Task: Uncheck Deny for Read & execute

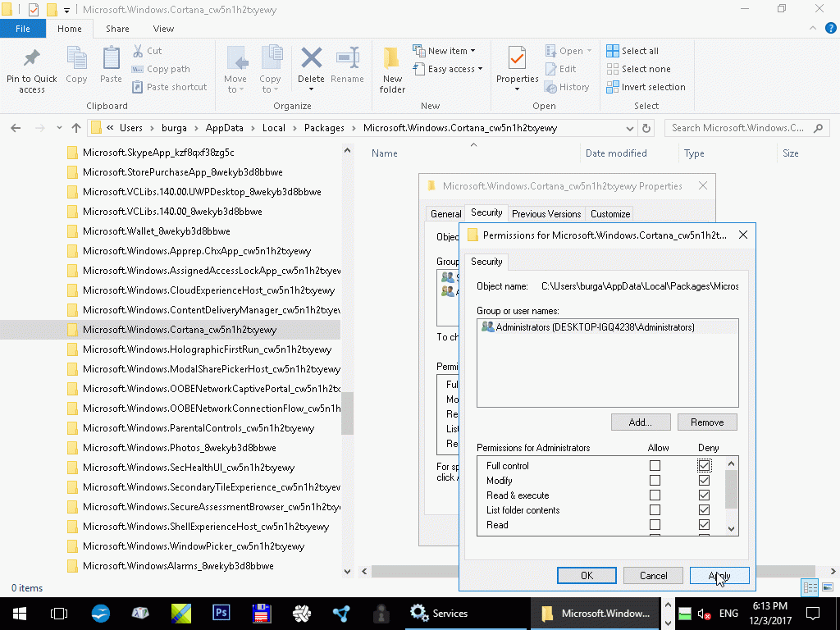Action: [705, 495]
